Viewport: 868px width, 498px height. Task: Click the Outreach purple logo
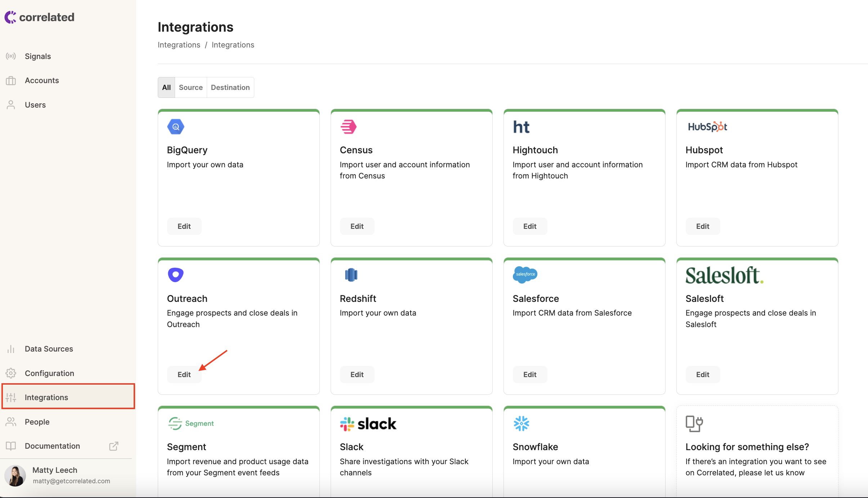click(x=176, y=275)
